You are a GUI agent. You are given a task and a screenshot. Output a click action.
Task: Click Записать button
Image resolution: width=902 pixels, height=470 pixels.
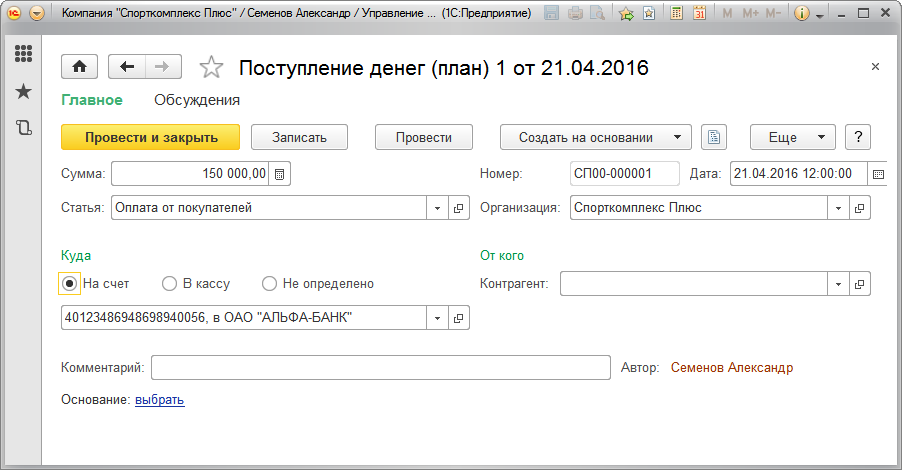[x=300, y=137]
